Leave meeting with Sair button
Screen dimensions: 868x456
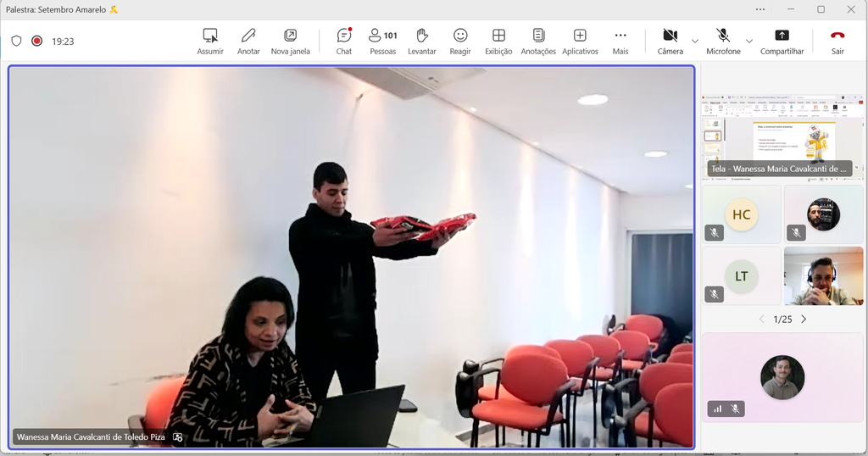point(837,42)
